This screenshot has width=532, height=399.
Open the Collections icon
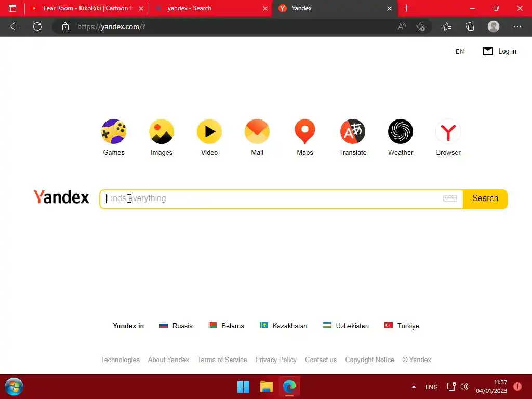point(470,26)
